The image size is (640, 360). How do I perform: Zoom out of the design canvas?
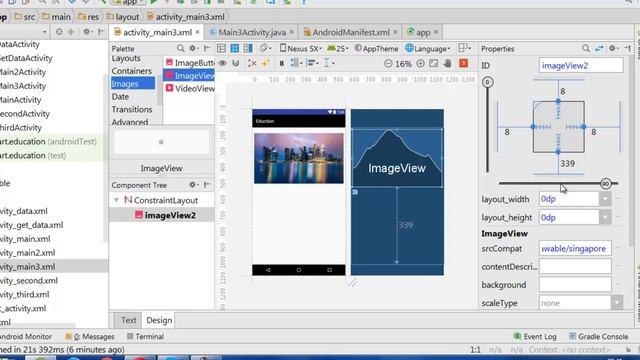[388, 64]
